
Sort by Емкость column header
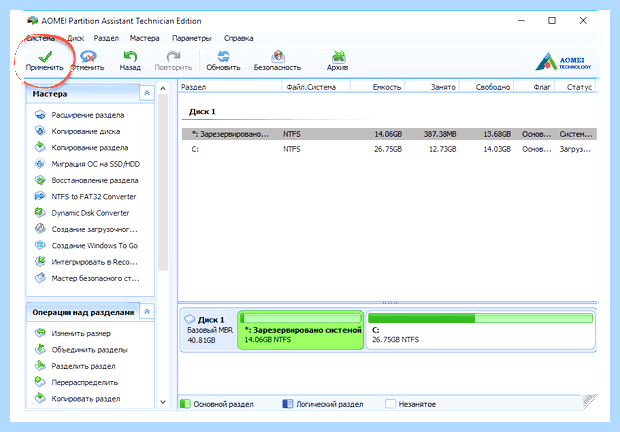pyautogui.click(x=377, y=87)
